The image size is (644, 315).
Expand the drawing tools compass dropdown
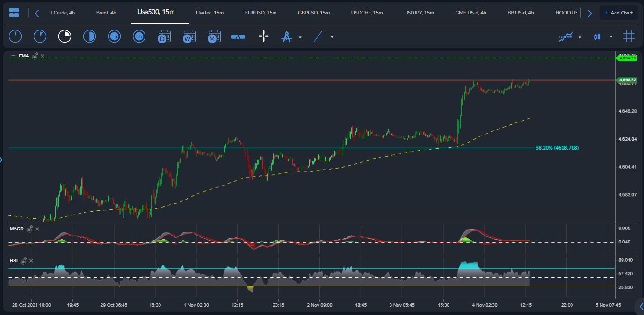[x=300, y=37]
